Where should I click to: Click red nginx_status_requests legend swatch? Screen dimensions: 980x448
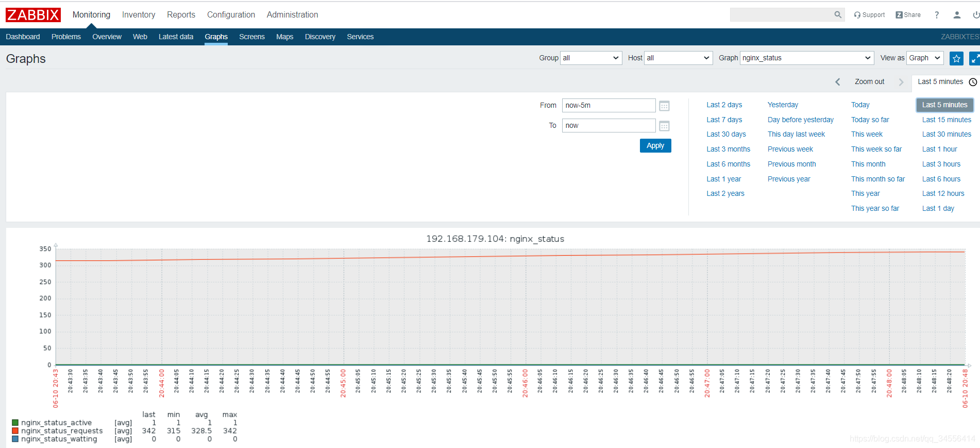(x=15, y=431)
